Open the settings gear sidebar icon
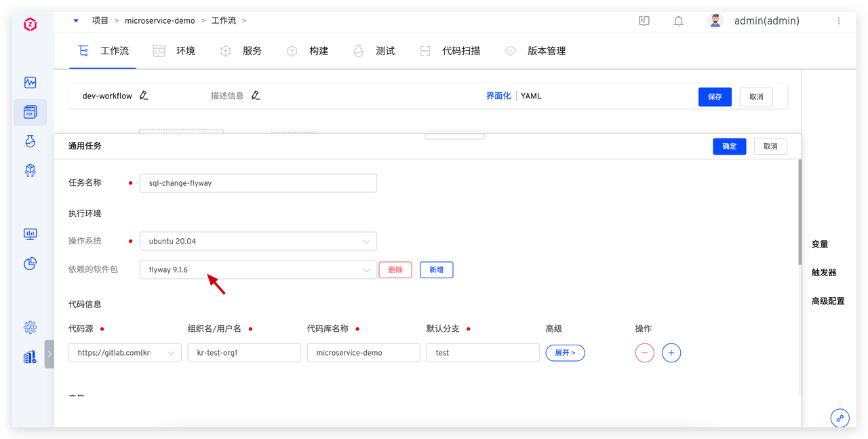The image size is (868, 439). pyautogui.click(x=30, y=328)
